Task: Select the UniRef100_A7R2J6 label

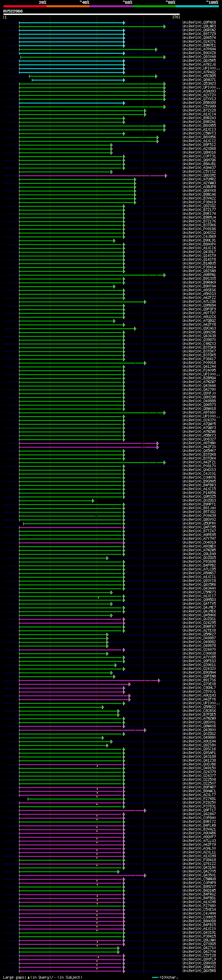Action: (199, 64)
